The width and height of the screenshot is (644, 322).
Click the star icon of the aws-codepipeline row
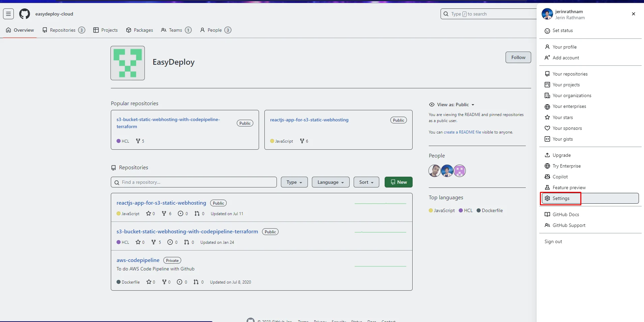tap(149, 282)
